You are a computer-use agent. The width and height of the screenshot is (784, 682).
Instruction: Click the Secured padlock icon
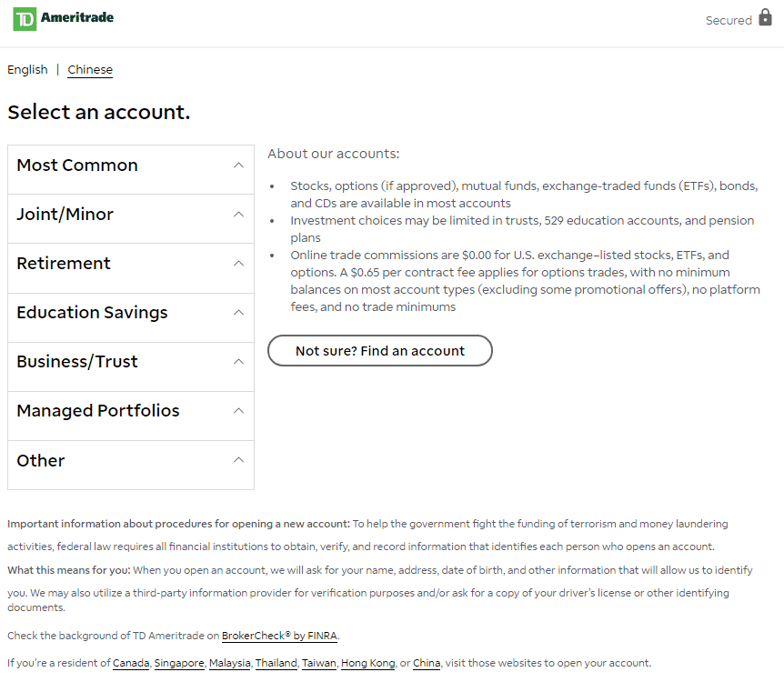[x=765, y=17]
